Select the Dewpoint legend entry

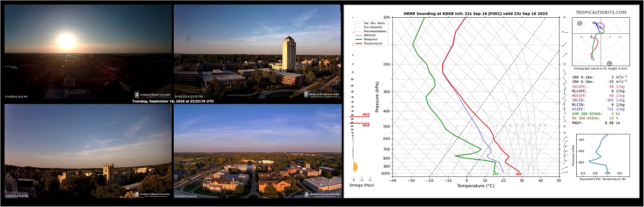(371, 39)
